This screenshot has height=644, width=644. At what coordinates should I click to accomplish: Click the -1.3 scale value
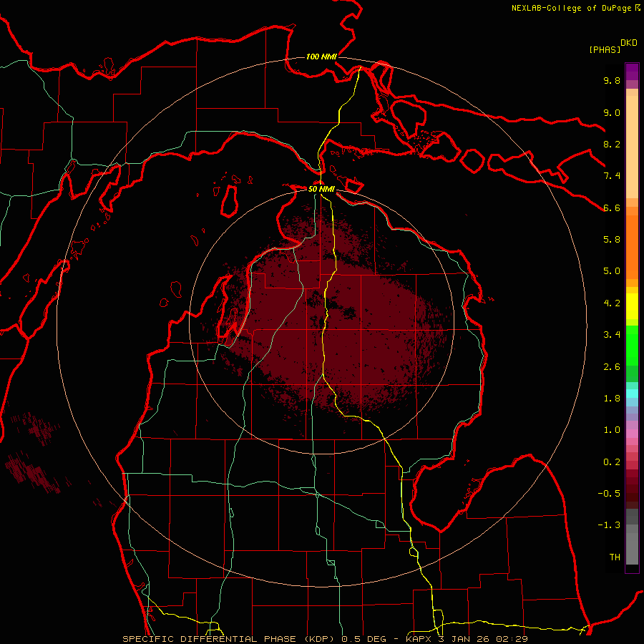[x=609, y=525]
